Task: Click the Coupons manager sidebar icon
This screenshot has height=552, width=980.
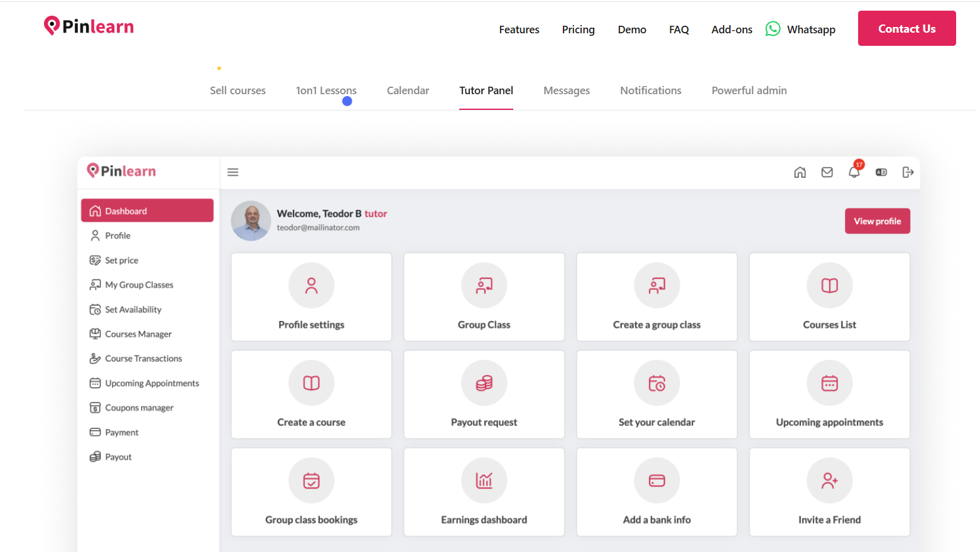Action: (x=95, y=408)
